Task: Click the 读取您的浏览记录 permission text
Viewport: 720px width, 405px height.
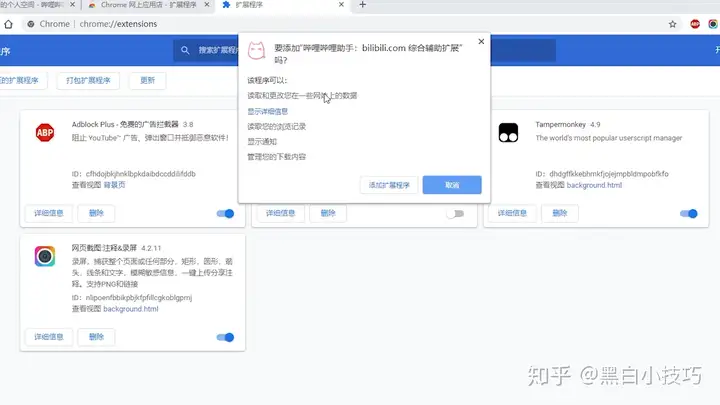Action: coord(276,126)
